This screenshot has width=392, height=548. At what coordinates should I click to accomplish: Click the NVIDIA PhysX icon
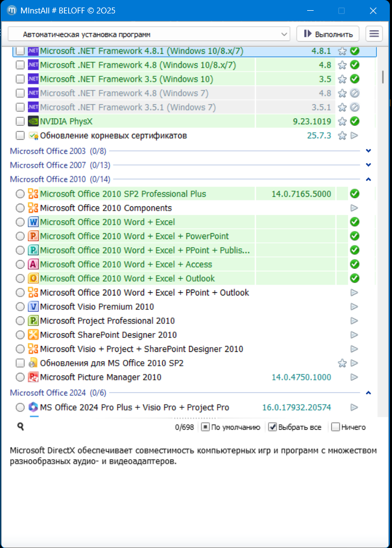33,121
